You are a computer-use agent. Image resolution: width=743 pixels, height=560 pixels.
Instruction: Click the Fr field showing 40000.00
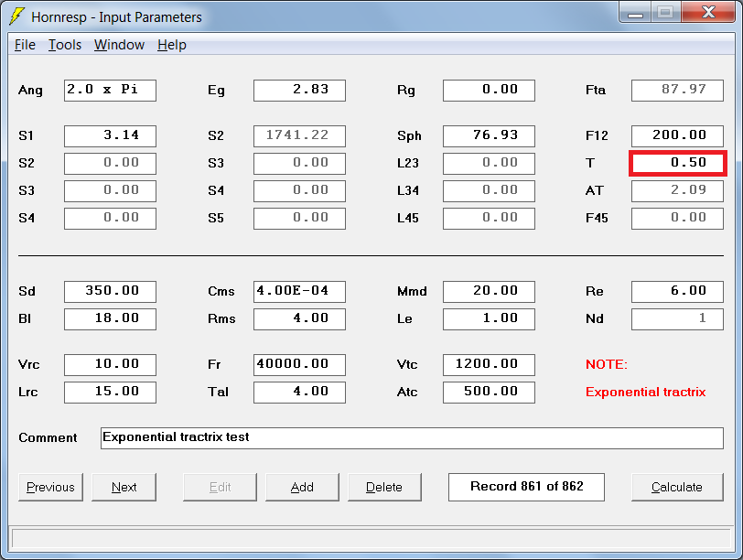pos(299,365)
